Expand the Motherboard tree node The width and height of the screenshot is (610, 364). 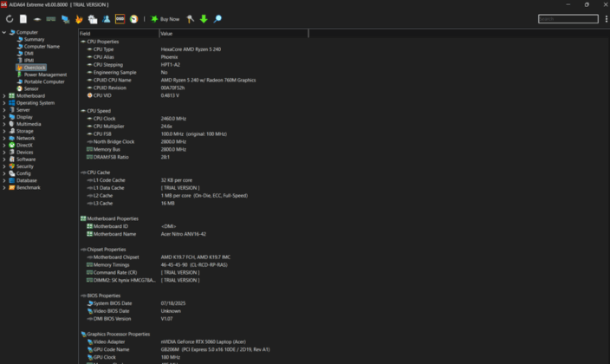click(3, 96)
